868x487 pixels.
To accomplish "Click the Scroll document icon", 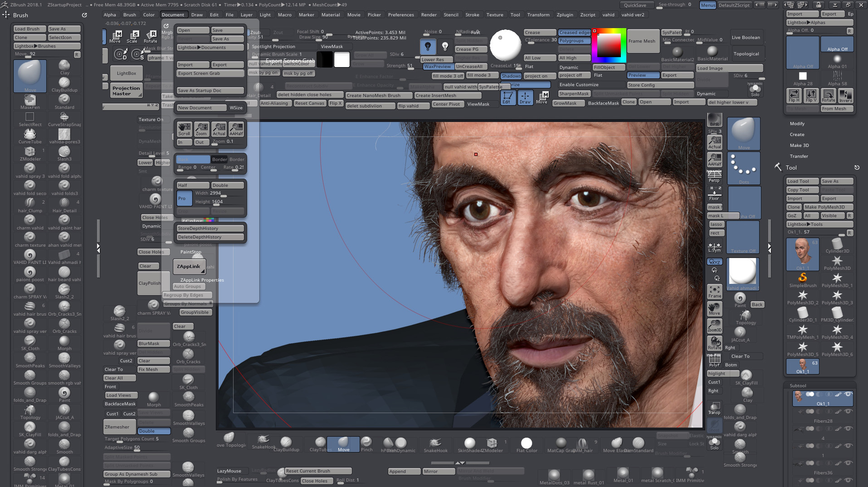I will pyautogui.click(x=184, y=129).
